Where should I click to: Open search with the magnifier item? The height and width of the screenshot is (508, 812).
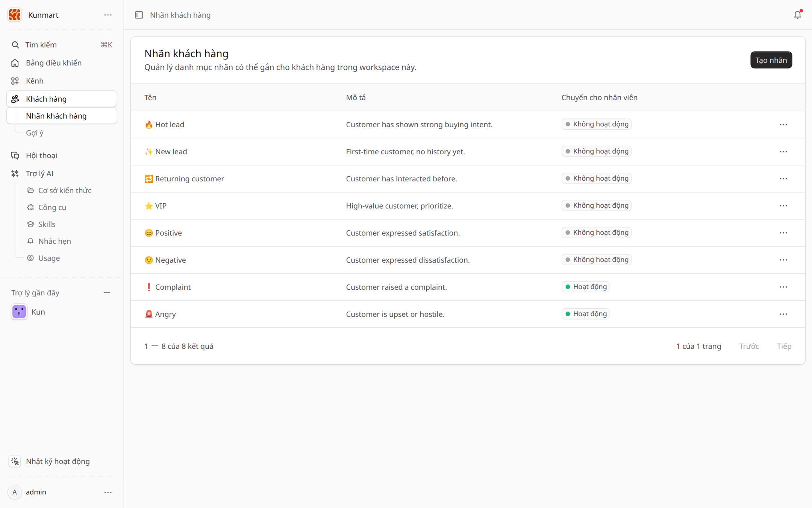click(x=62, y=45)
